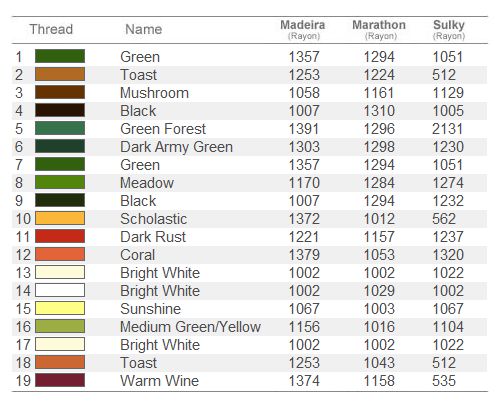Click the Thread column header

[51, 29]
